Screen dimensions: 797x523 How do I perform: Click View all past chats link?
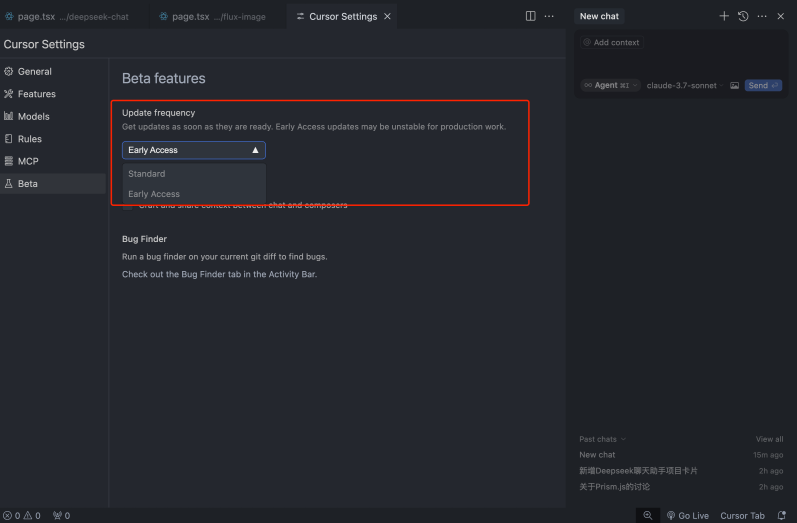pyautogui.click(x=769, y=439)
